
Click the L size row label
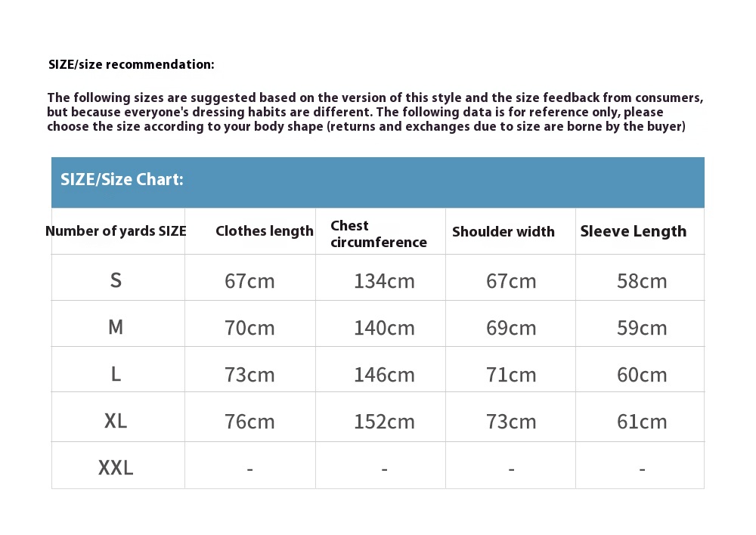tap(116, 374)
